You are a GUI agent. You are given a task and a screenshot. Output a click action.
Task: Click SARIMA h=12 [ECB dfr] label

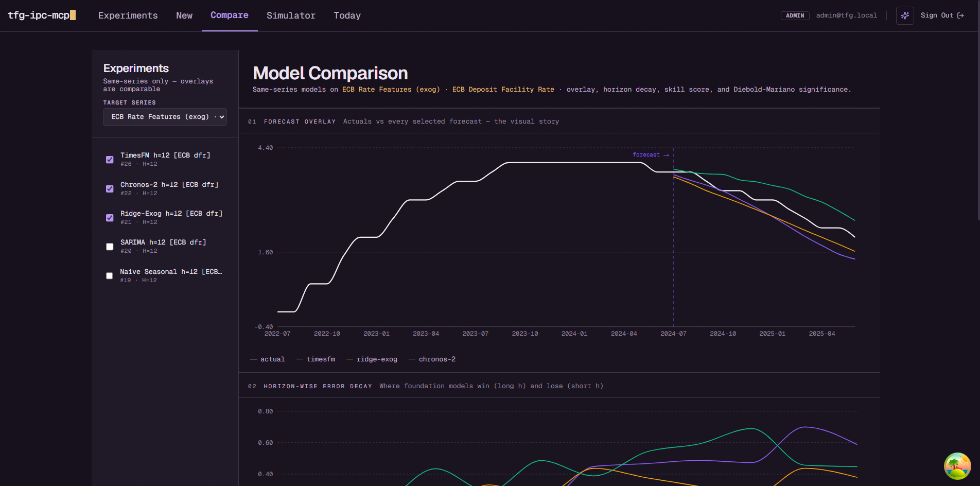[x=163, y=242]
